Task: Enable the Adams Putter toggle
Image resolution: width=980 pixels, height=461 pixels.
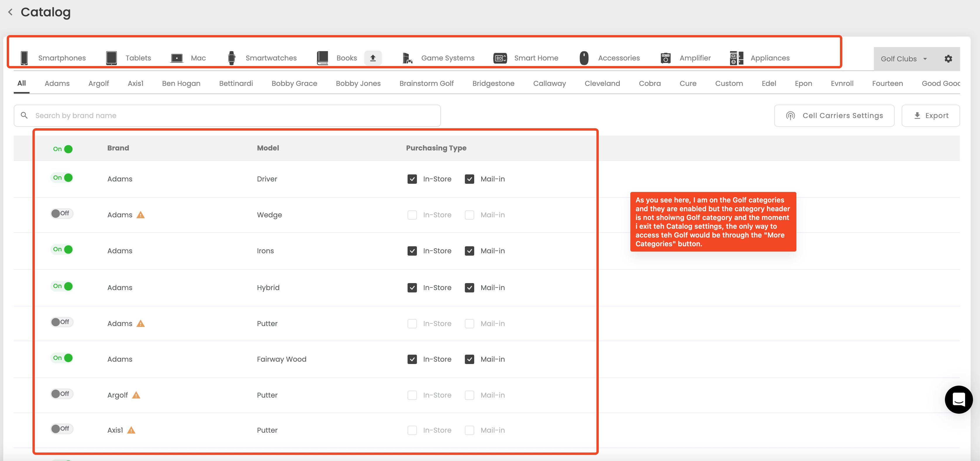Action: (62, 322)
